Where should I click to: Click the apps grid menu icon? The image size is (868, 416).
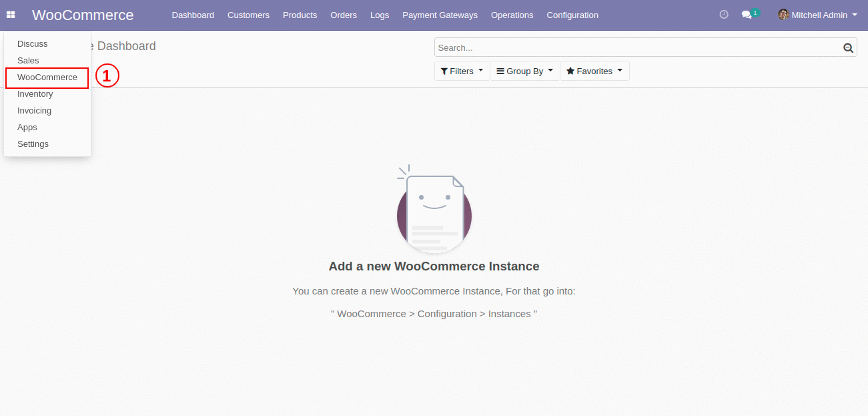(x=11, y=15)
